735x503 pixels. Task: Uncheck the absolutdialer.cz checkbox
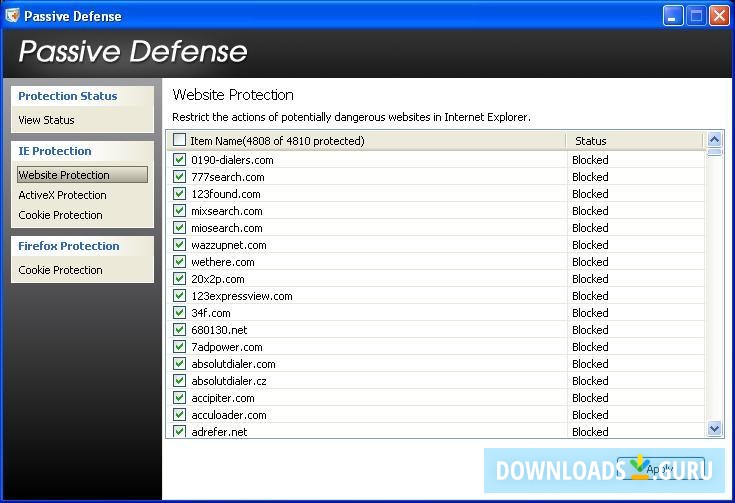pyautogui.click(x=179, y=380)
